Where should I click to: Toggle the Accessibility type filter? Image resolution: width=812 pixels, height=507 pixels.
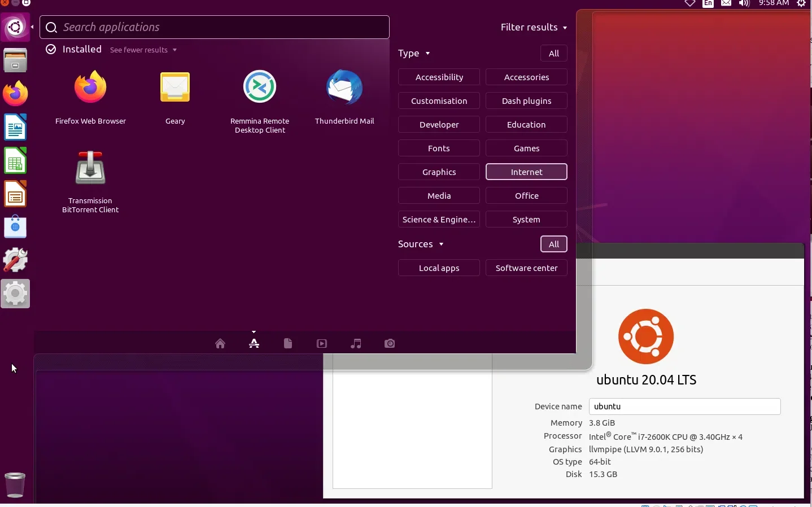439,77
